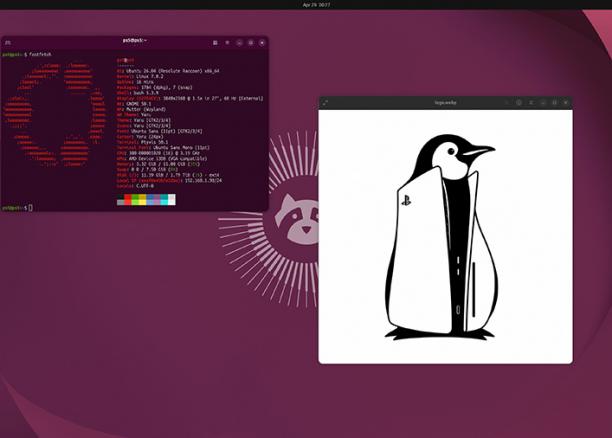Click the empty prompt at terminal bottom
The height and width of the screenshot is (438, 612).
(x=17, y=208)
